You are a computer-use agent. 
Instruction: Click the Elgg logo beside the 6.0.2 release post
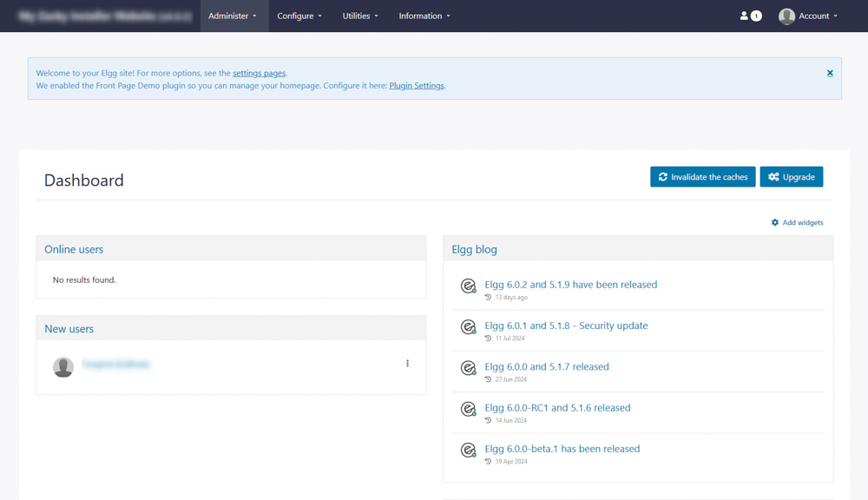click(469, 285)
